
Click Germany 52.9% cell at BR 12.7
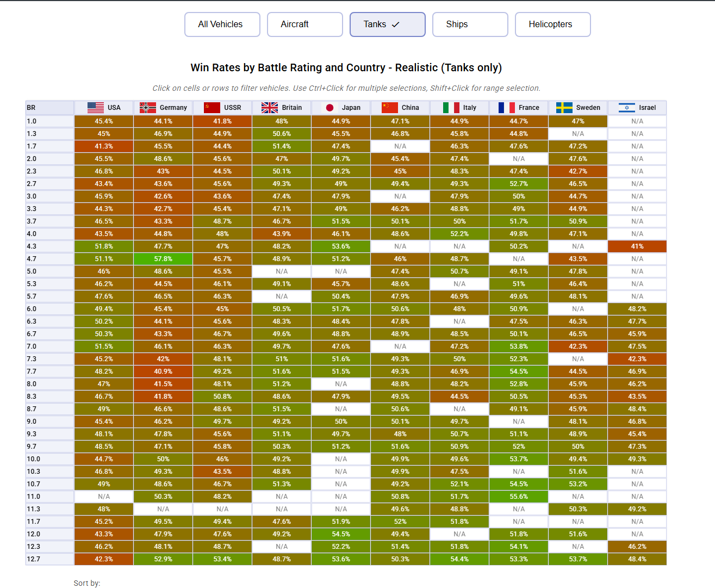(x=163, y=559)
